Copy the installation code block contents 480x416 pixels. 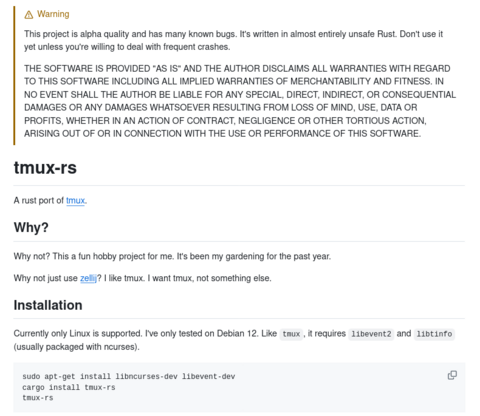click(x=452, y=375)
